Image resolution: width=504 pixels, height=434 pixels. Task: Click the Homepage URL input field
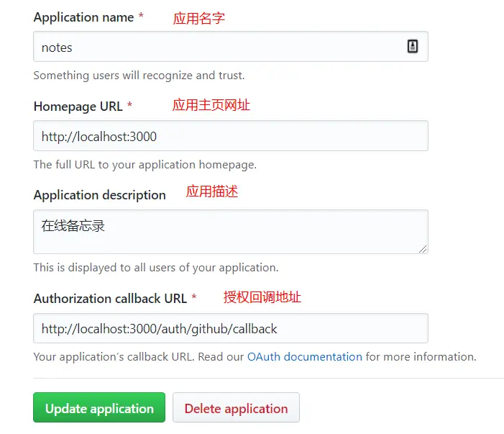click(231, 136)
